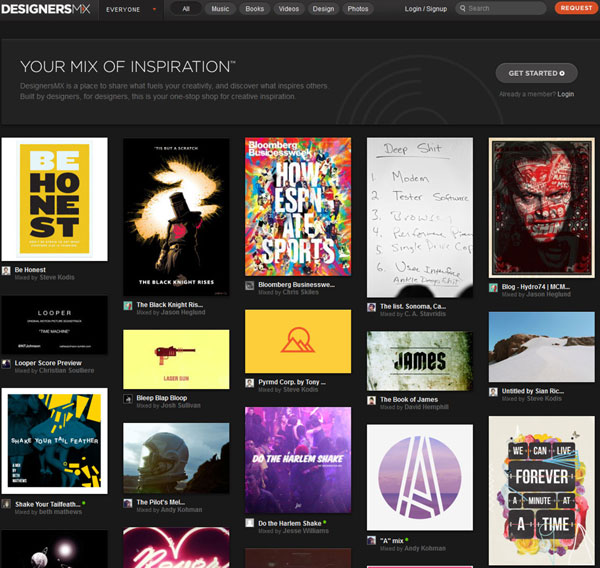Open the Pyrmd Corp mountain logo thumbnail
Viewport: 600px width, 568px height.
(x=298, y=341)
